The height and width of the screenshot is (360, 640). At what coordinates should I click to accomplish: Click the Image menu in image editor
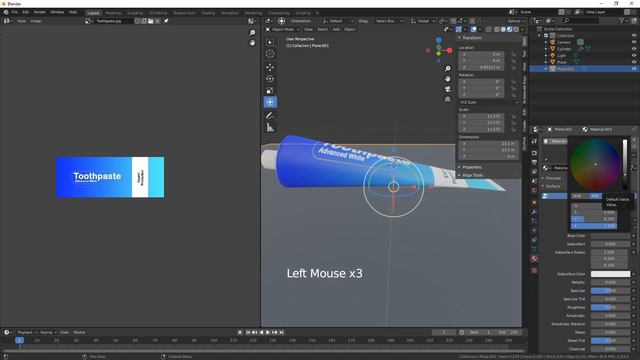(x=36, y=21)
